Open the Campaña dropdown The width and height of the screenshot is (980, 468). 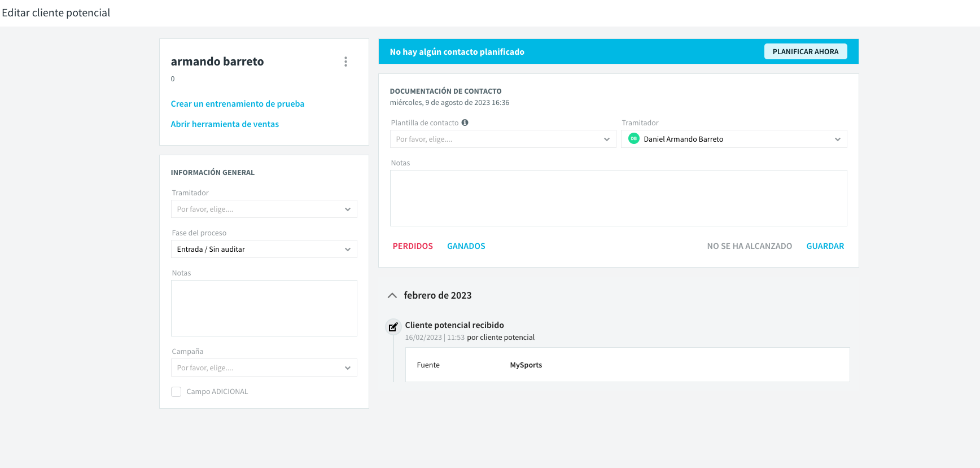click(264, 368)
